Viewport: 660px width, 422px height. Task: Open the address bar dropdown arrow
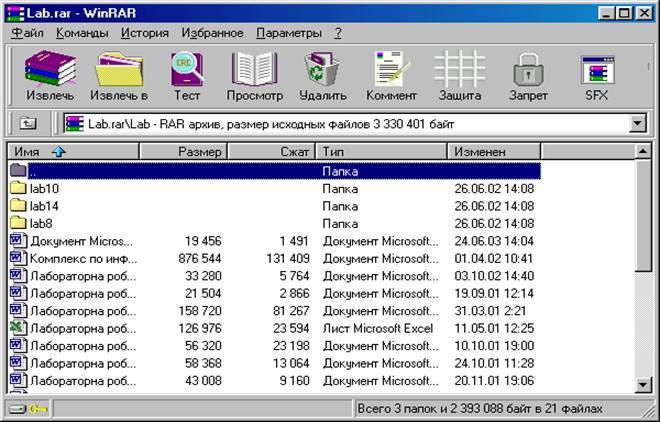[x=638, y=124]
